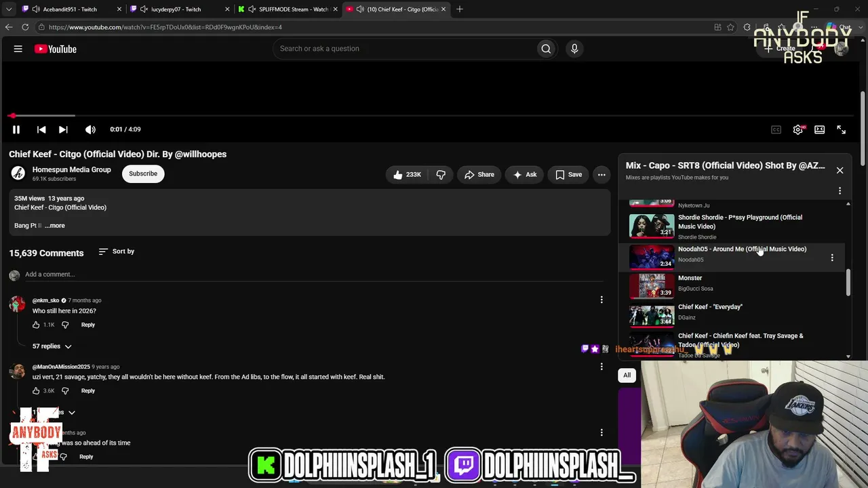Toggle theater mode on the player
This screenshot has height=488, width=868.
(x=819, y=129)
